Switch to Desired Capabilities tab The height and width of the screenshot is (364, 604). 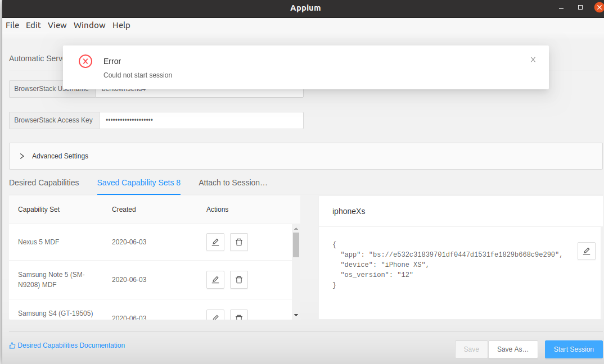click(44, 183)
